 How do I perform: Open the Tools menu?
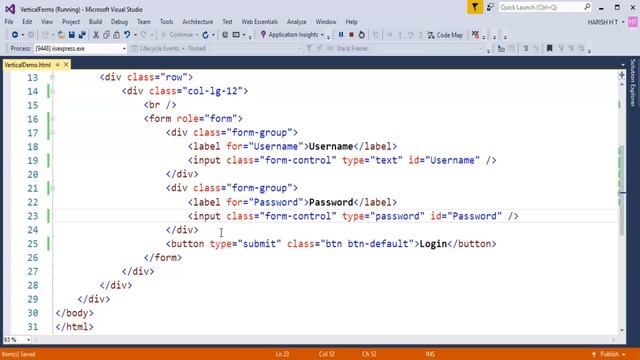(166, 22)
